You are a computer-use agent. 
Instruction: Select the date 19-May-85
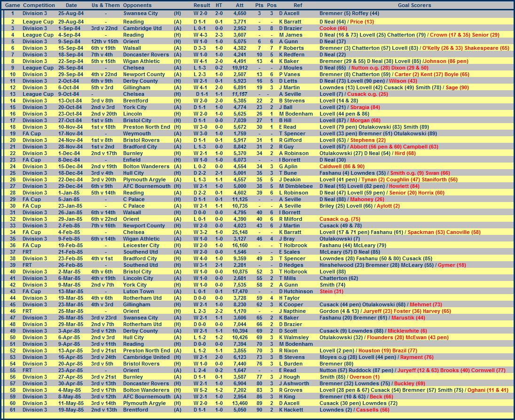(x=71, y=410)
